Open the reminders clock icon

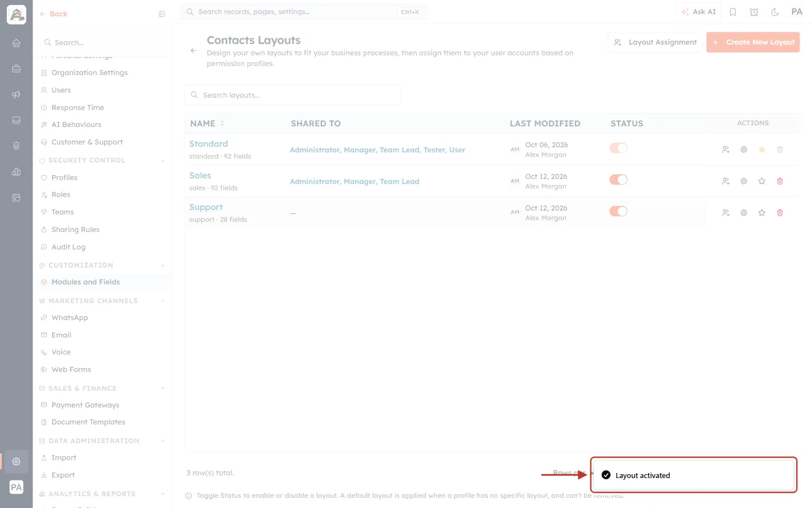coord(754,12)
